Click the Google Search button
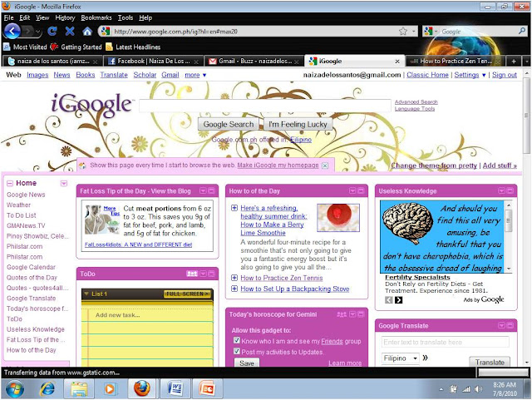This screenshot has height=400, width=532. click(229, 124)
